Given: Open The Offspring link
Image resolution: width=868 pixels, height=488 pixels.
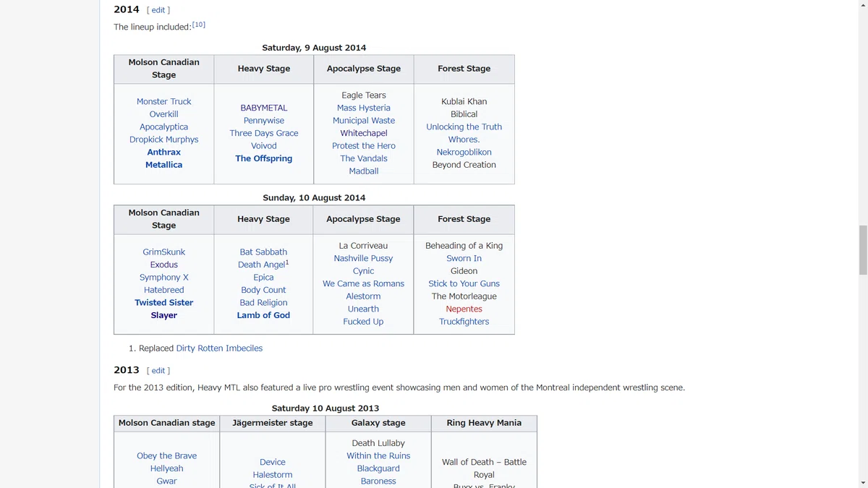Looking at the screenshot, I should pos(264,158).
